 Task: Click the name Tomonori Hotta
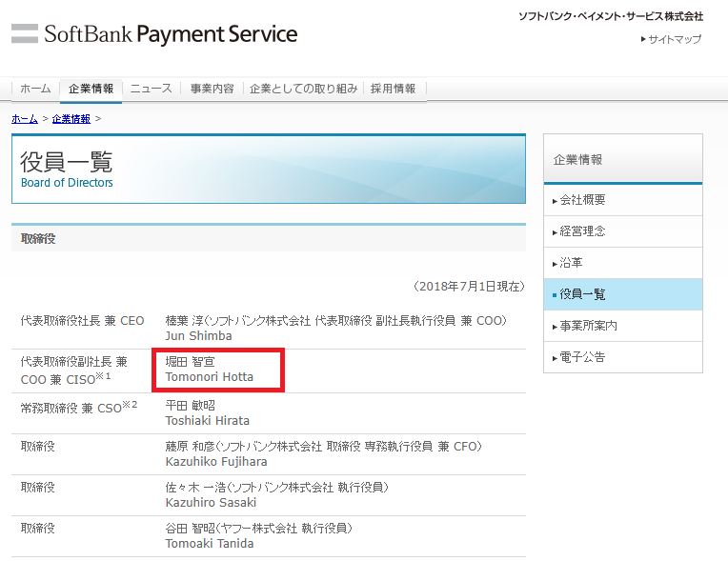(210, 377)
